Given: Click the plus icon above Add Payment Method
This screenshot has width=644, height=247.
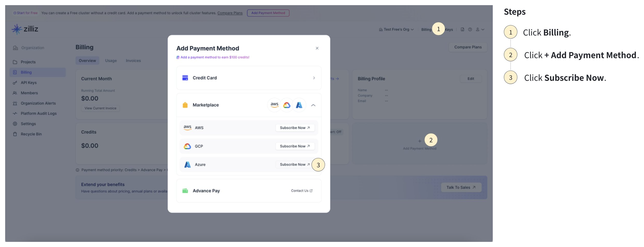Looking at the screenshot, I should pyautogui.click(x=419, y=141).
